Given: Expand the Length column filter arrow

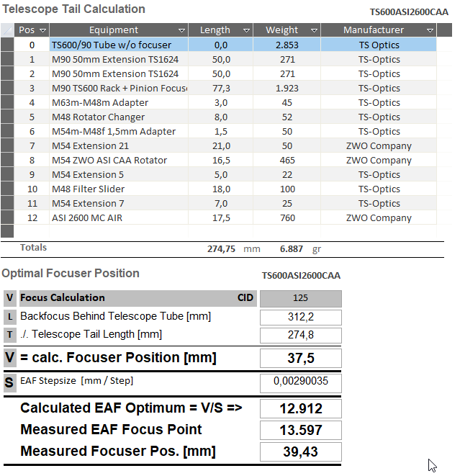Looking at the screenshot, I should tap(247, 30).
